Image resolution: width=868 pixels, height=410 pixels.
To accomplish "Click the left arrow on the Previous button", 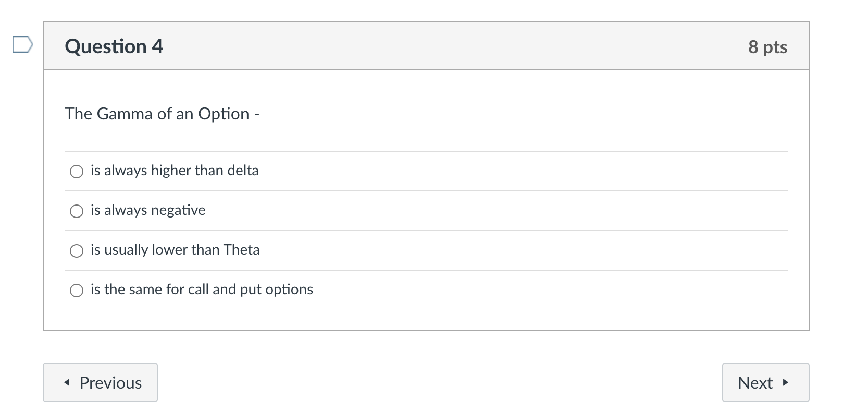I will (67, 383).
